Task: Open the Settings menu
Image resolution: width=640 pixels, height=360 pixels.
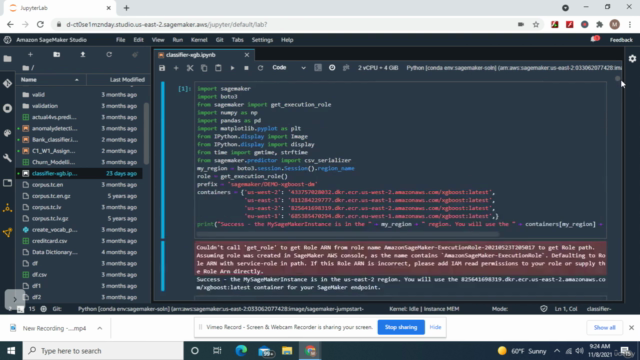Action: click(262, 40)
